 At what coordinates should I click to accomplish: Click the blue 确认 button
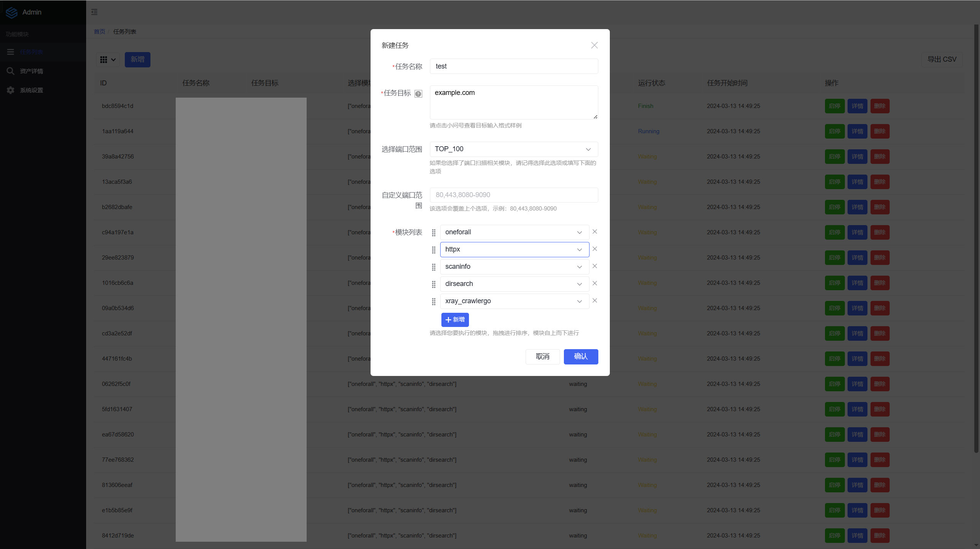tap(580, 356)
